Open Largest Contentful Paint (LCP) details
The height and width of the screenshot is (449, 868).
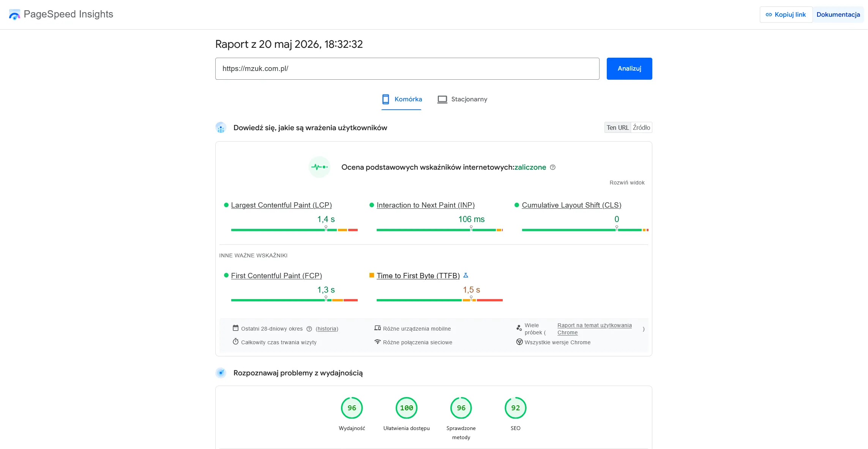281,205
